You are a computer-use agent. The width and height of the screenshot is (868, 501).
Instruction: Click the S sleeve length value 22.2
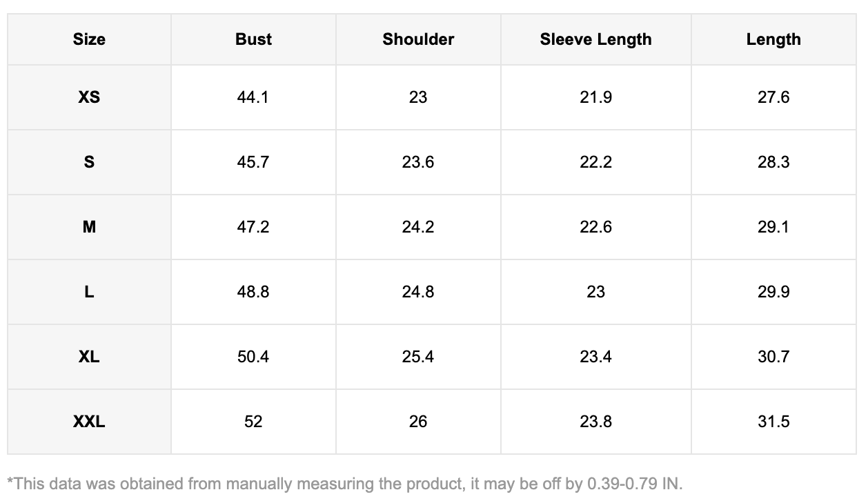[x=595, y=162]
